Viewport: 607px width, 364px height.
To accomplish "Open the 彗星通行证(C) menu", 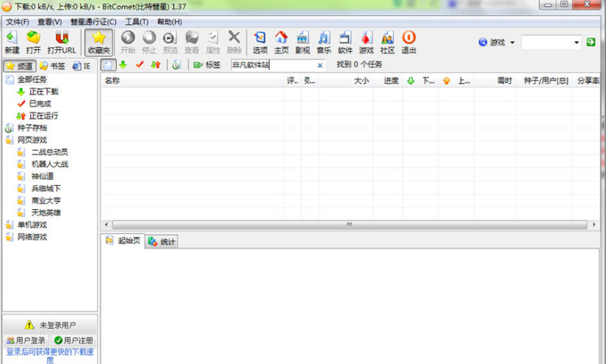I will click(93, 21).
